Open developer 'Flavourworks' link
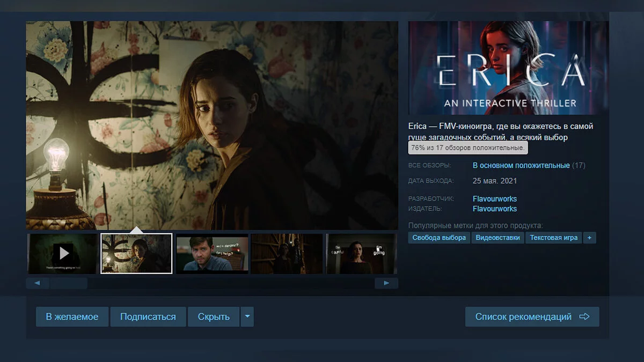The height and width of the screenshot is (362, 644). tap(495, 199)
